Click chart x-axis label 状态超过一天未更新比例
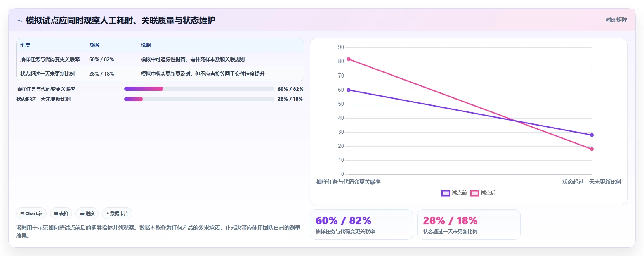The image size is (644, 256). click(x=592, y=182)
